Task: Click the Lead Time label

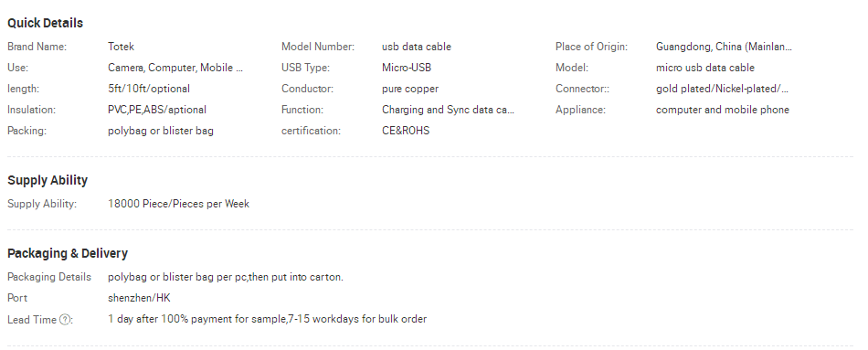Action: [x=32, y=320]
